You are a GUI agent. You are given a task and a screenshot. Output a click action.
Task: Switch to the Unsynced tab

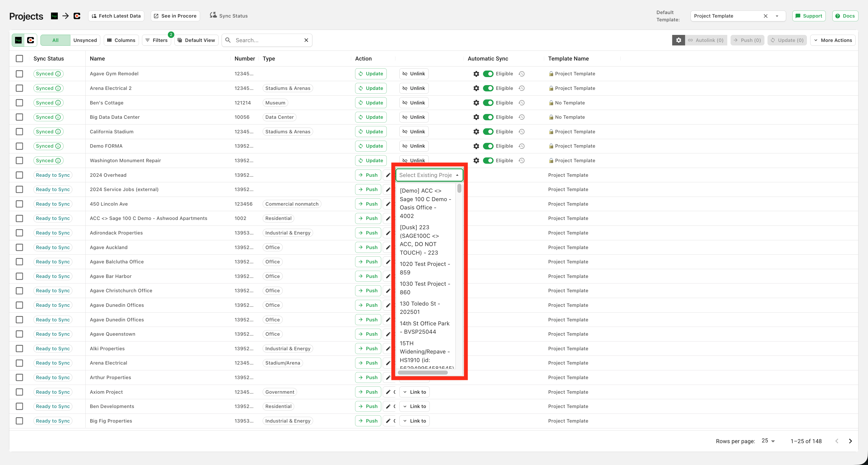click(85, 40)
